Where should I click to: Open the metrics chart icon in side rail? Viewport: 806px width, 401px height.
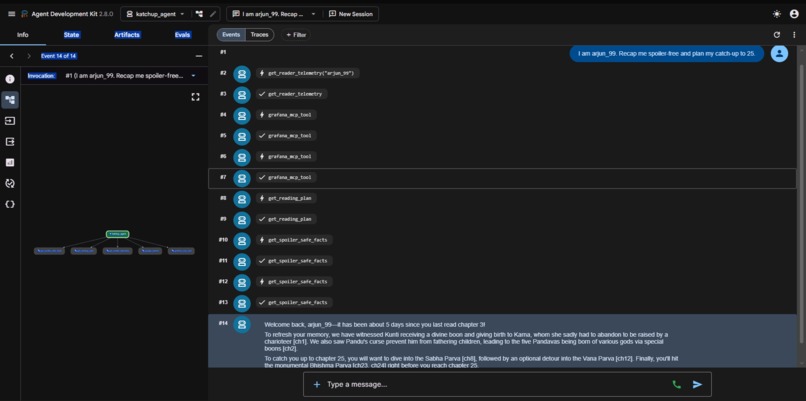[x=10, y=162]
